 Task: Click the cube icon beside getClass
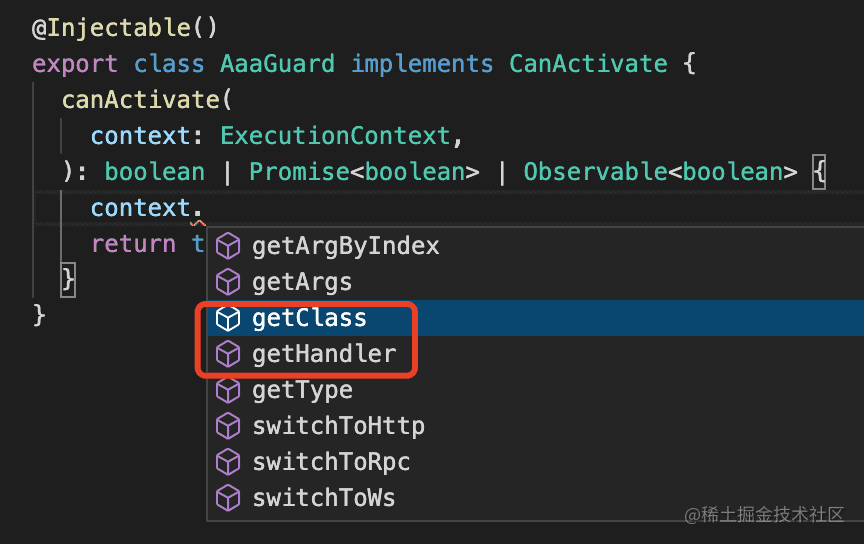(229, 318)
